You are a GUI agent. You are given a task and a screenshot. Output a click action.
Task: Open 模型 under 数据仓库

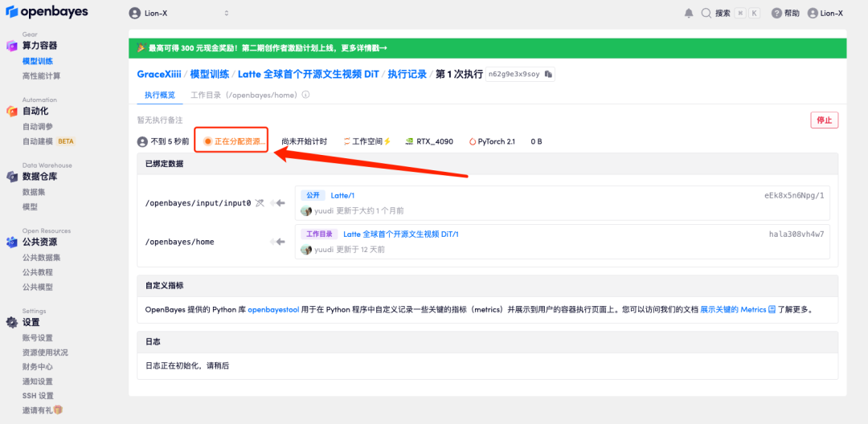[30, 206]
